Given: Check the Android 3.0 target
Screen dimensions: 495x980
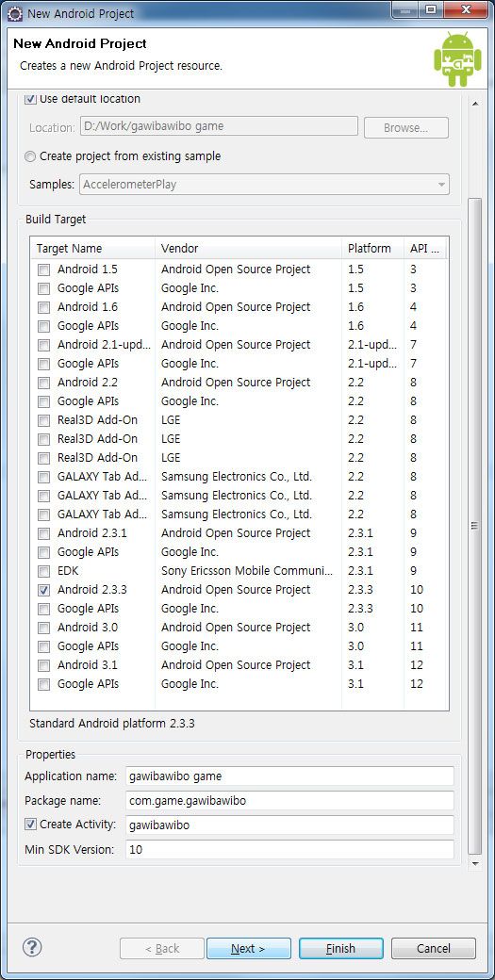Looking at the screenshot, I should click(43, 628).
